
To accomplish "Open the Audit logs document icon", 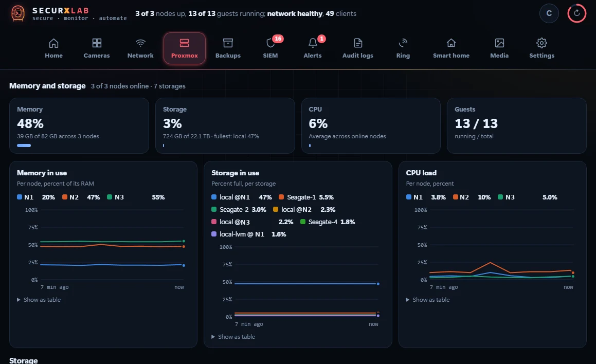I will pyautogui.click(x=358, y=43).
